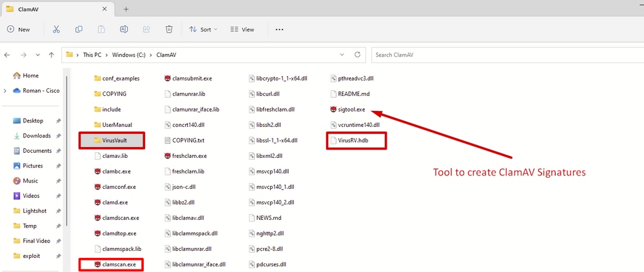Select the include folder
Image resolution: width=644 pixels, height=272 pixels.
(x=107, y=110)
